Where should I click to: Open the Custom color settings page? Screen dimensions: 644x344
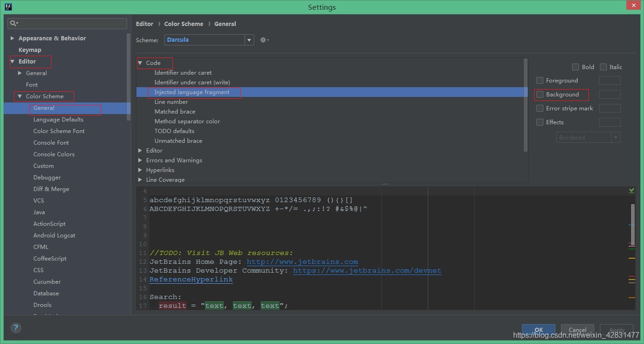point(44,166)
